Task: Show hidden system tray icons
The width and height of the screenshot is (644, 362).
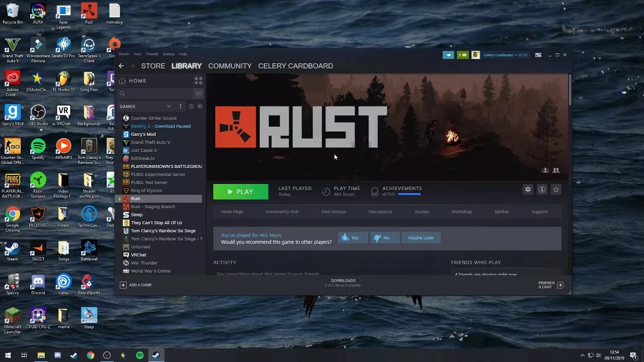Action: (x=583, y=355)
